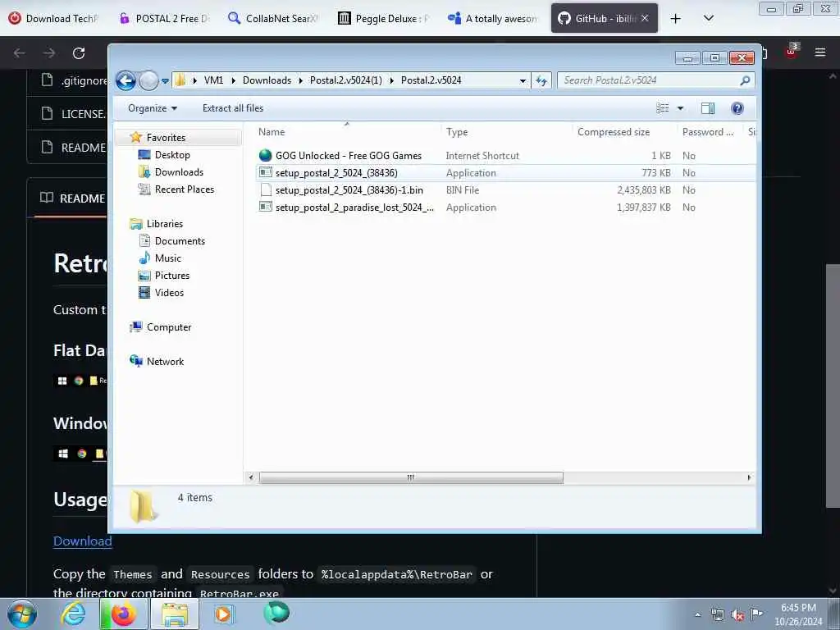
Task: Select Desktop in Favorites
Action: point(172,155)
